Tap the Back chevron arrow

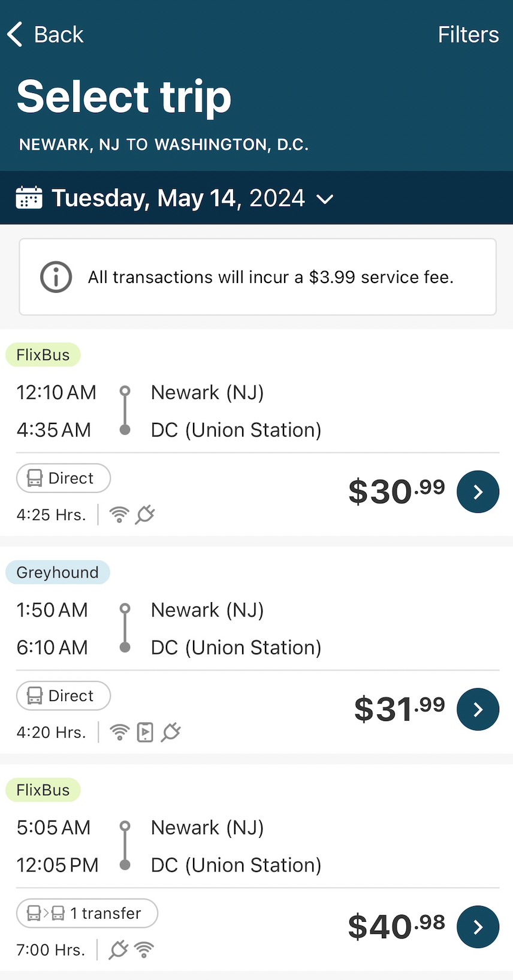click(x=15, y=34)
